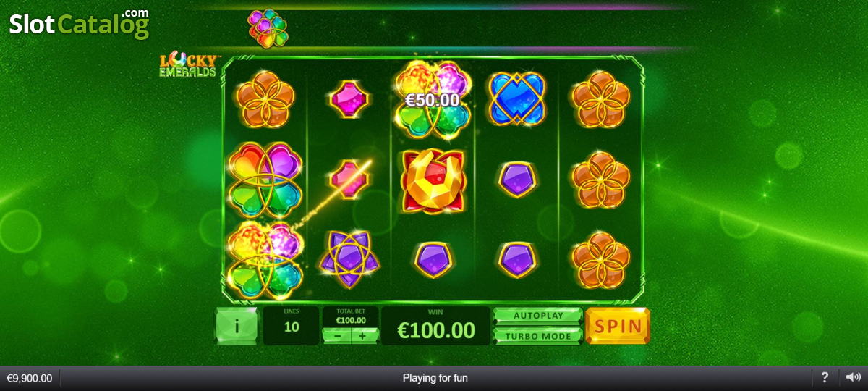This screenshot has height=391, width=868.
Task: Increase total bet with plus button
Action: [x=365, y=335]
